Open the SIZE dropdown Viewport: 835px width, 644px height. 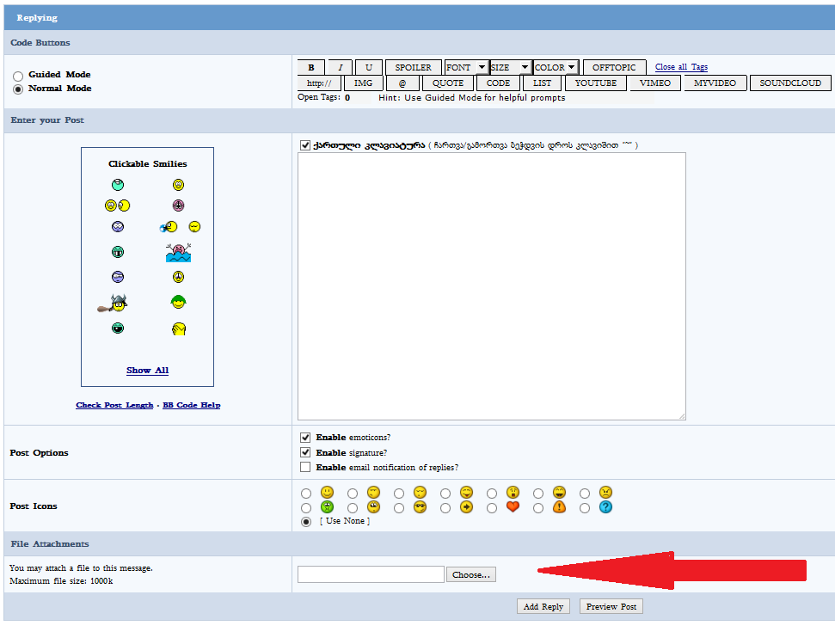(510, 67)
